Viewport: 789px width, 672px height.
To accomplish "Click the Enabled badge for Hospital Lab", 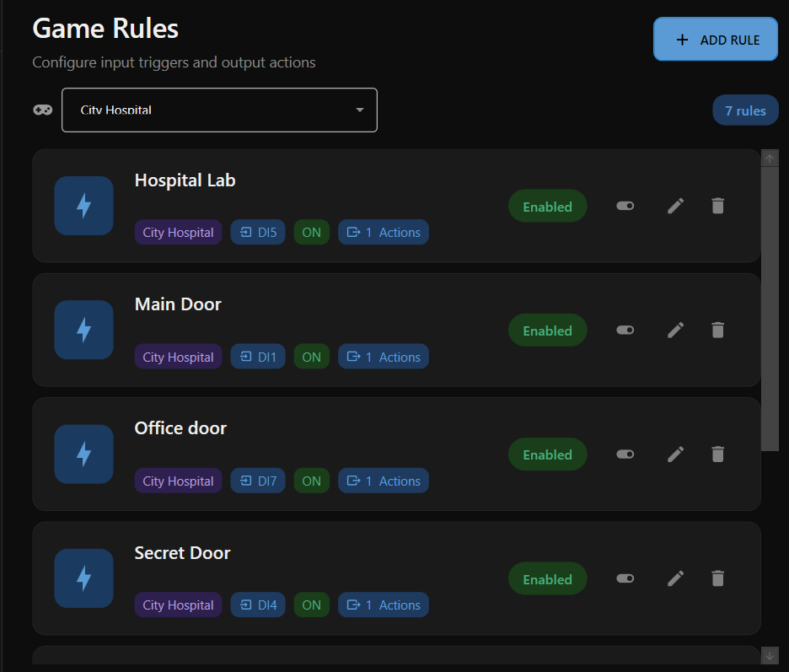I will (547, 207).
